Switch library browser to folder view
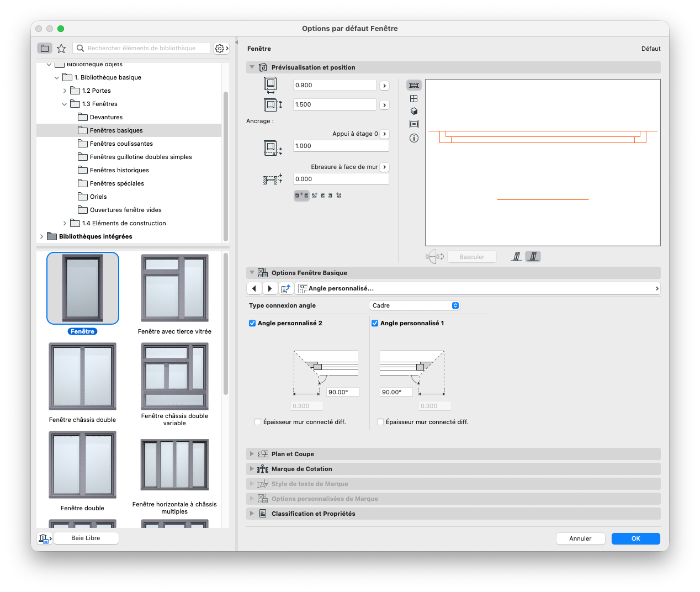Viewport: 700px width, 592px height. coord(45,49)
